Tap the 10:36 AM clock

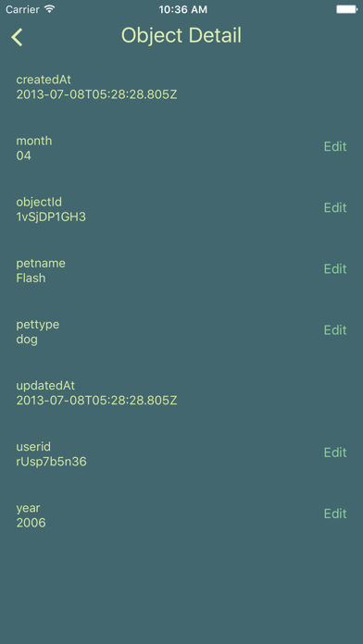pos(183,9)
